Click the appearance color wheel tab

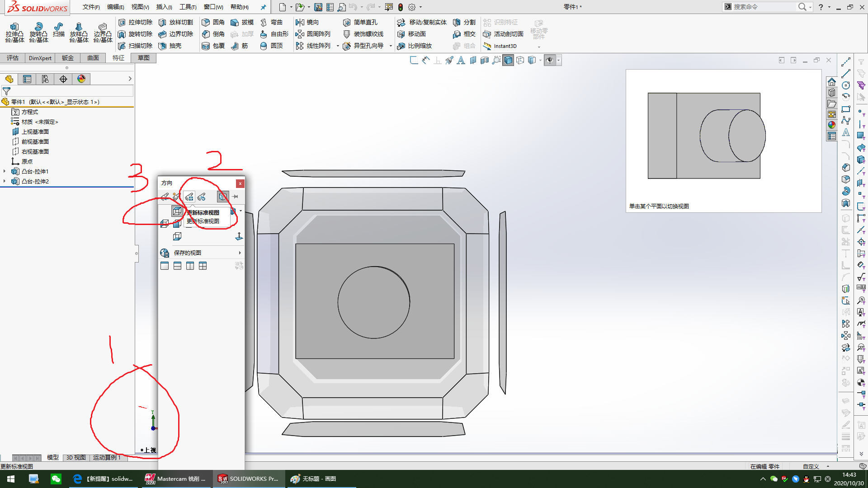tap(81, 79)
